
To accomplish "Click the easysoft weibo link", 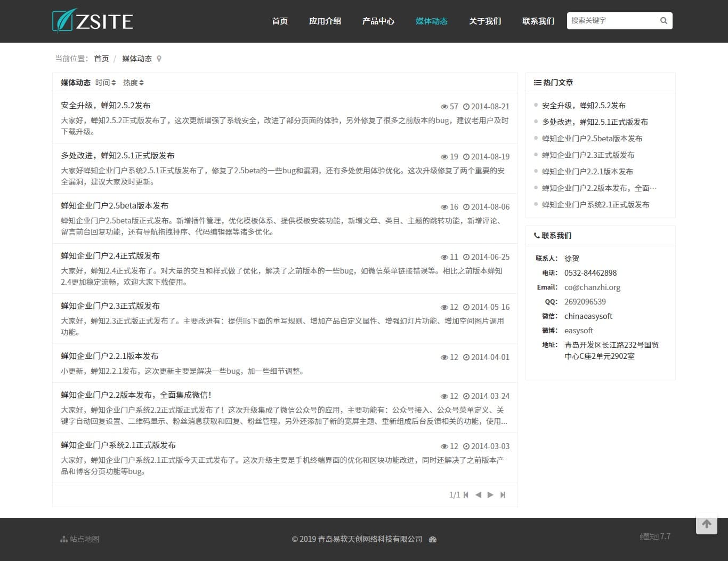I will click(579, 331).
